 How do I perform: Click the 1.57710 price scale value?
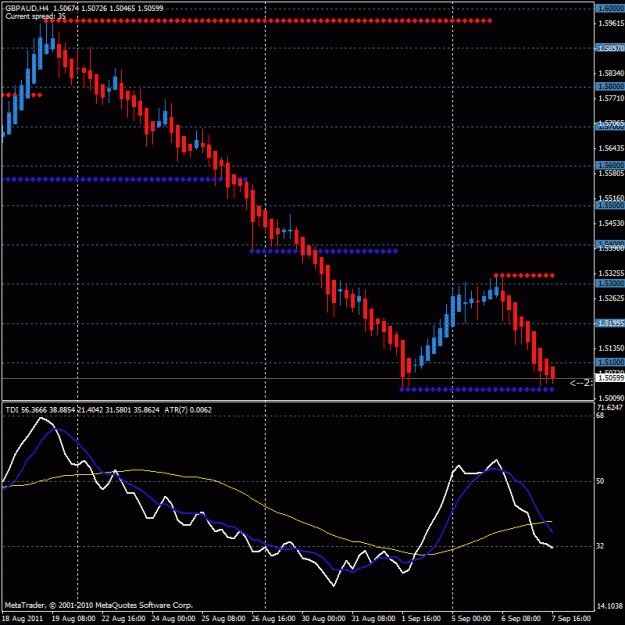point(611,98)
